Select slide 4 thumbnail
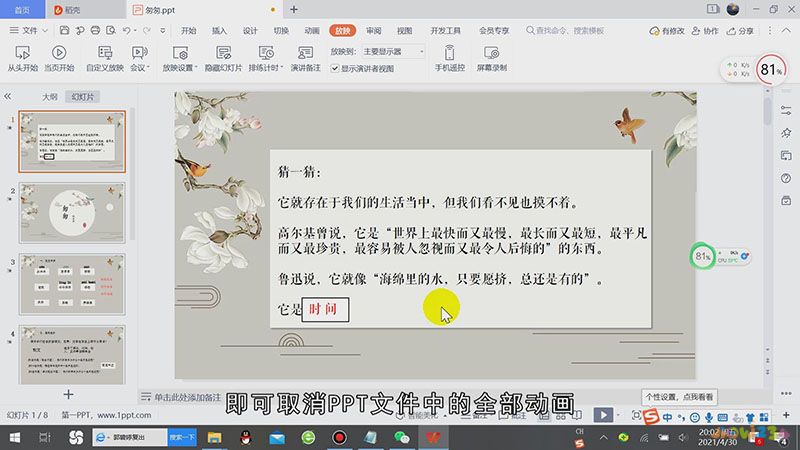 pyautogui.click(x=72, y=355)
